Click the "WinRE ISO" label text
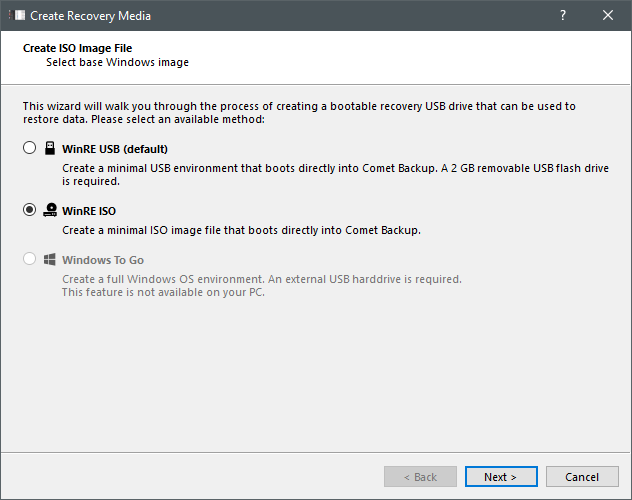 coord(89,210)
